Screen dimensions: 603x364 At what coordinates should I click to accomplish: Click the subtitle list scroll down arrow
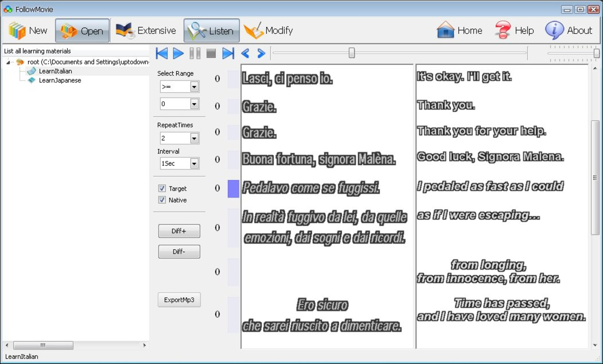click(595, 345)
